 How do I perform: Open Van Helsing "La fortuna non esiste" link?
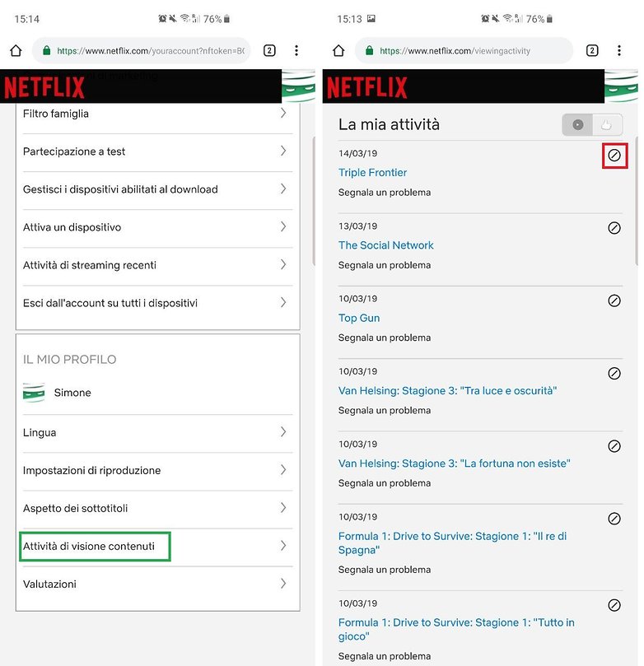click(x=454, y=463)
